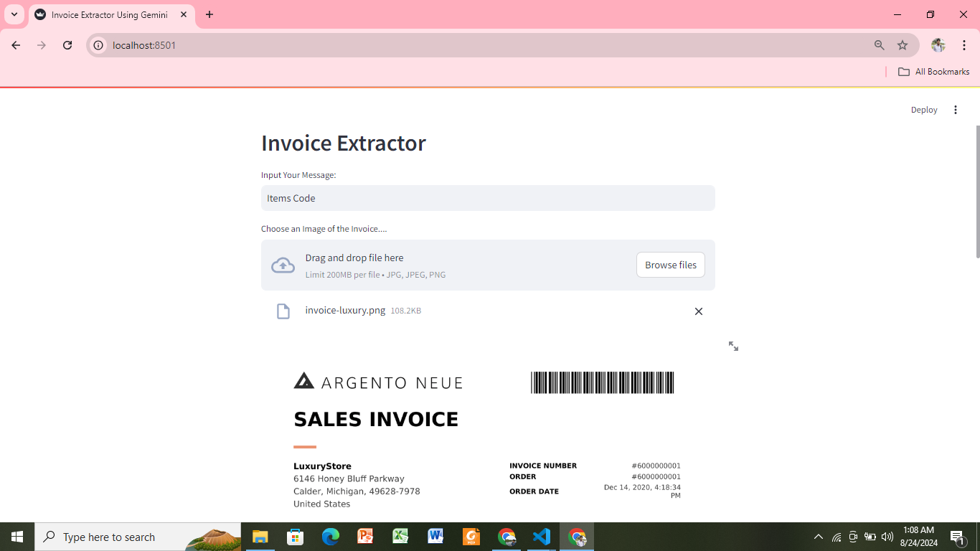Bookmark this page with star icon
Viewport: 980px width, 551px height.
[903, 45]
